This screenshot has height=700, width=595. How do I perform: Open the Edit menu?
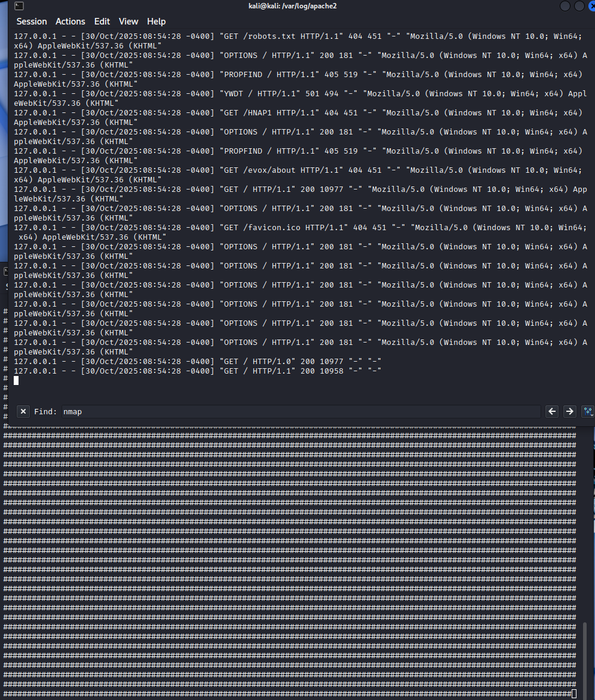pos(102,22)
